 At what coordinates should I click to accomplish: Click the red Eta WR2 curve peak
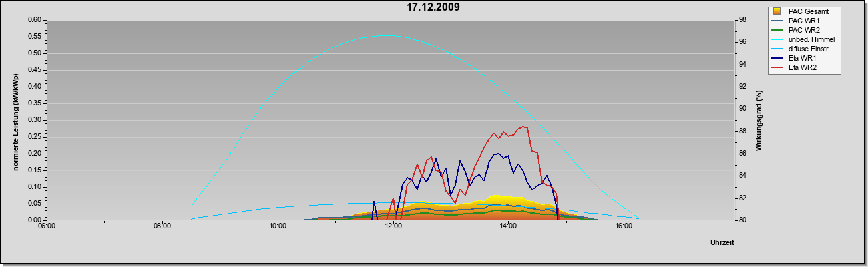pos(524,126)
